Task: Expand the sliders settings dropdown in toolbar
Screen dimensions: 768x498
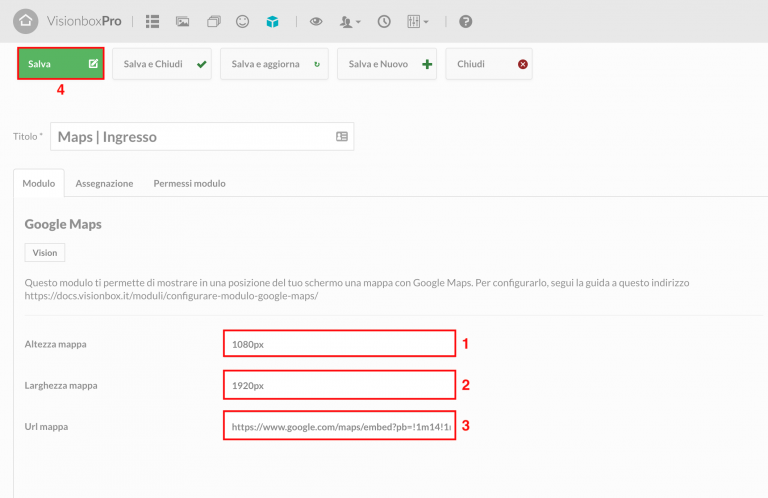Action: [418, 22]
